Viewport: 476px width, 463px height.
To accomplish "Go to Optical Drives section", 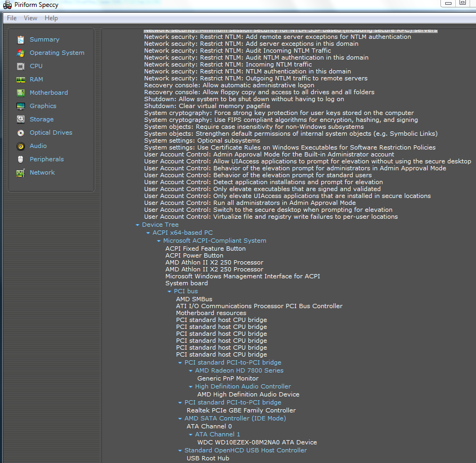I will (x=51, y=133).
